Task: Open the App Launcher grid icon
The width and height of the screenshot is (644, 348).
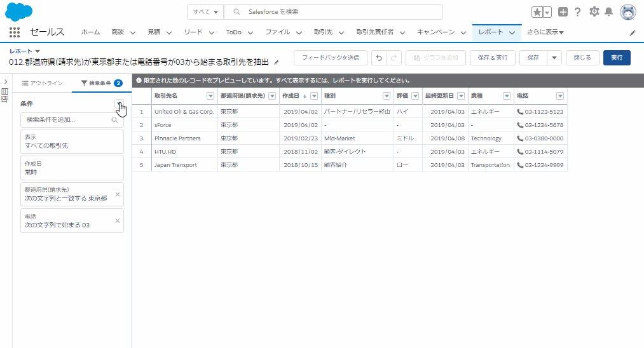Action: click(x=15, y=32)
